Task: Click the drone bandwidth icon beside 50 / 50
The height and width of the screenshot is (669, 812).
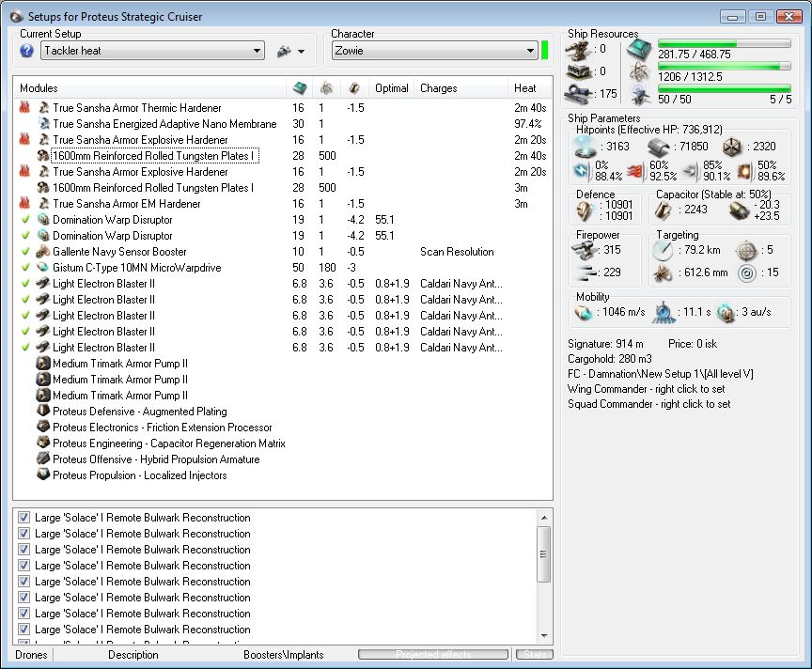Action: coord(641,95)
